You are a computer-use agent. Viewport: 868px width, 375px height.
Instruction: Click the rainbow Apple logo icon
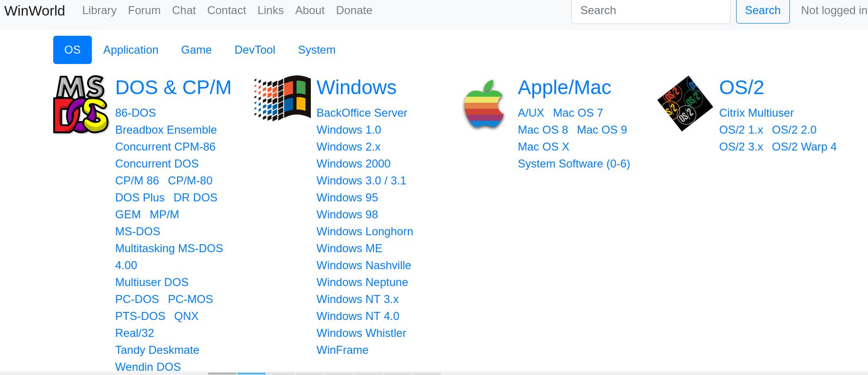coord(484,104)
